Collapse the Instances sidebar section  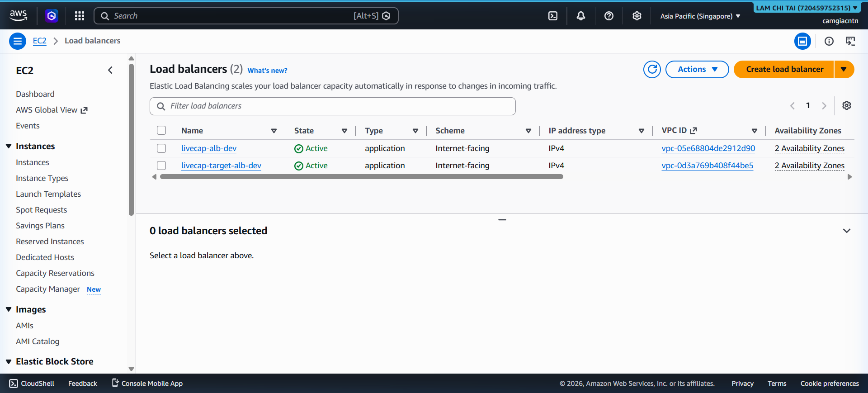pos(9,146)
